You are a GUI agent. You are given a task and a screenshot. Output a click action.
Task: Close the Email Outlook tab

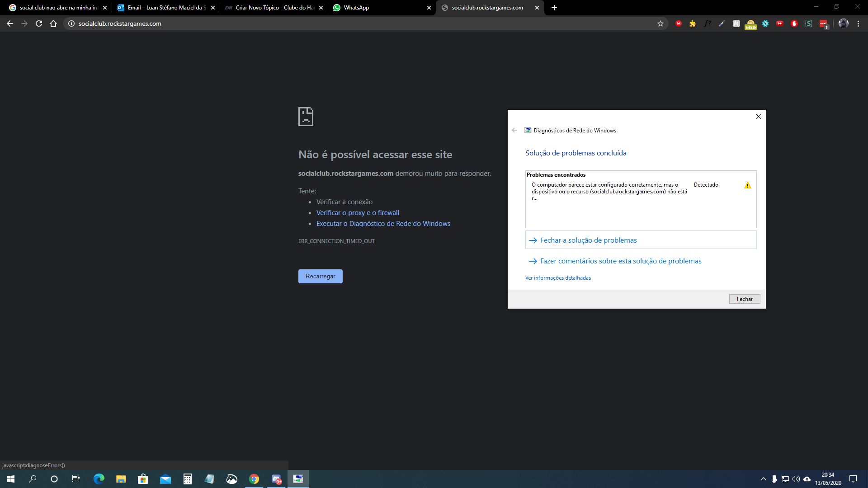point(213,8)
